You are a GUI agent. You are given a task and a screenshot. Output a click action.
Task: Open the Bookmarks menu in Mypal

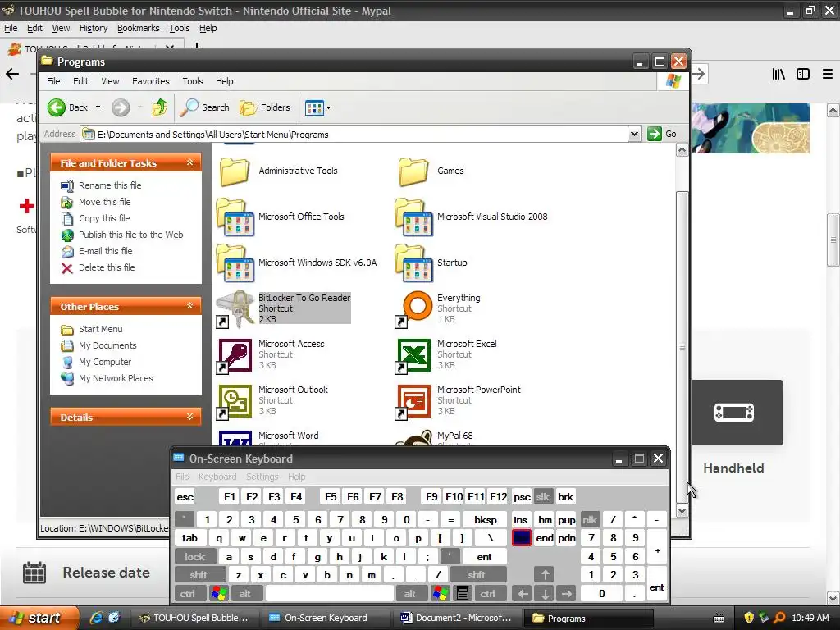coord(138,28)
